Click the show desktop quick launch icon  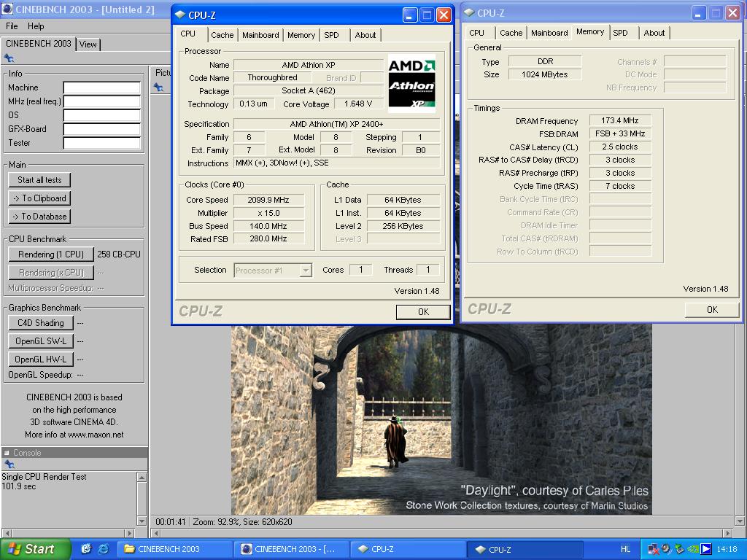click(86, 548)
